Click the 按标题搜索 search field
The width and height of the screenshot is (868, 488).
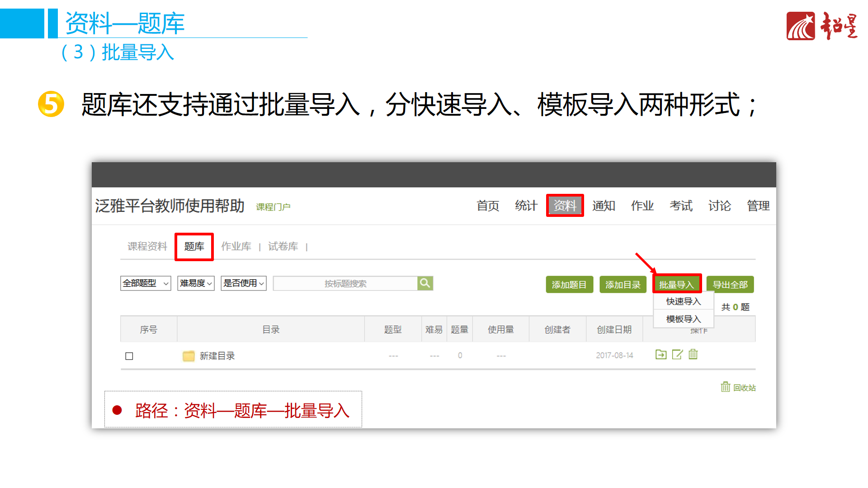coord(345,283)
